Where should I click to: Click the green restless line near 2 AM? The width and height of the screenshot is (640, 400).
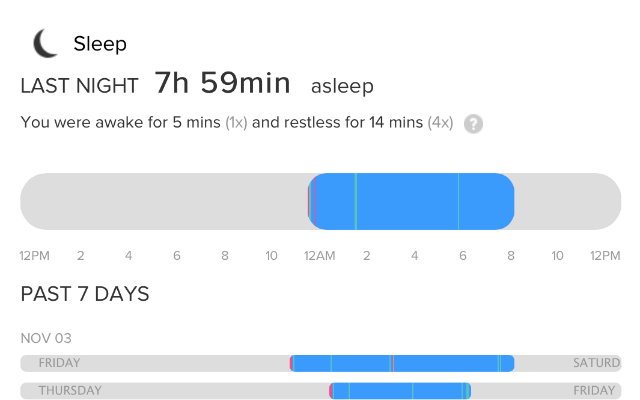click(356, 201)
